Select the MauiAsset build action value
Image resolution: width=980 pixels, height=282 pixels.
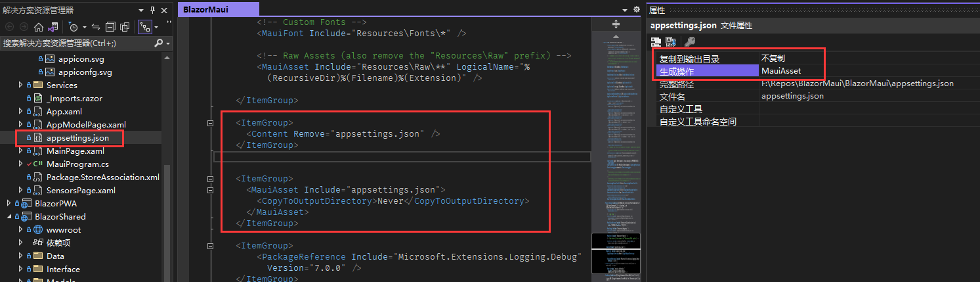[781, 71]
